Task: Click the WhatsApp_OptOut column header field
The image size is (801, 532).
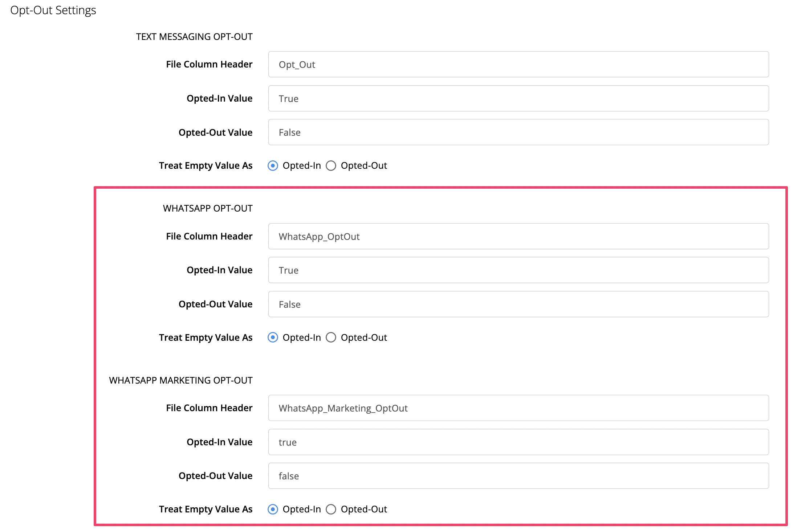Action: coord(518,236)
